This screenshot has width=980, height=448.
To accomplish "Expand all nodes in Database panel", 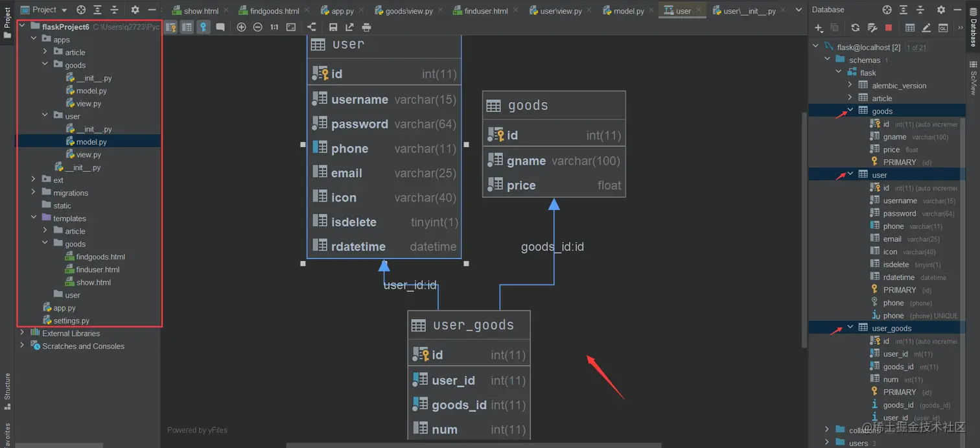I will coord(904,10).
